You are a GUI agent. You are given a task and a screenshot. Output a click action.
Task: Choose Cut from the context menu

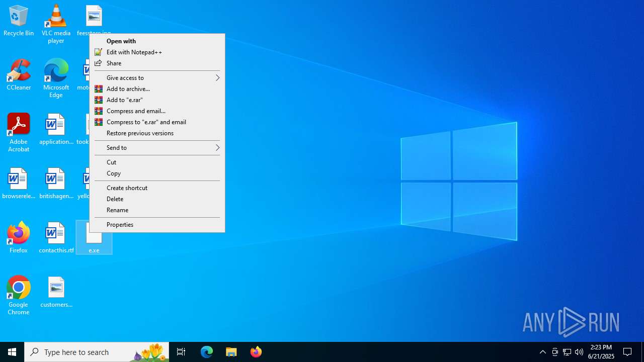coord(157,162)
